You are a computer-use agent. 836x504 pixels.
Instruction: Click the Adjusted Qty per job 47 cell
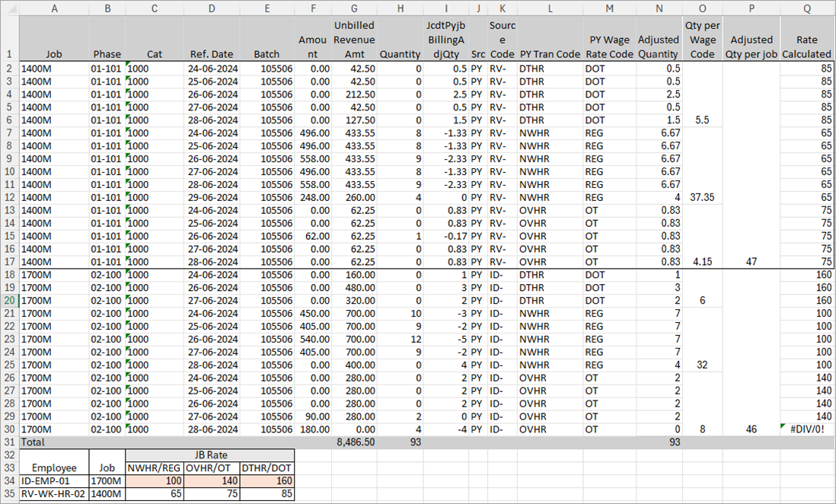(x=751, y=262)
